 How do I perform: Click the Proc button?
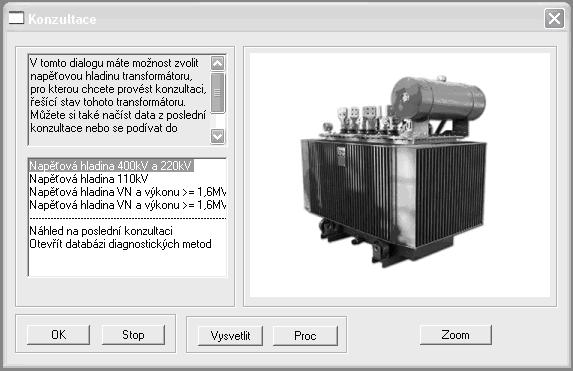(305, 336)
